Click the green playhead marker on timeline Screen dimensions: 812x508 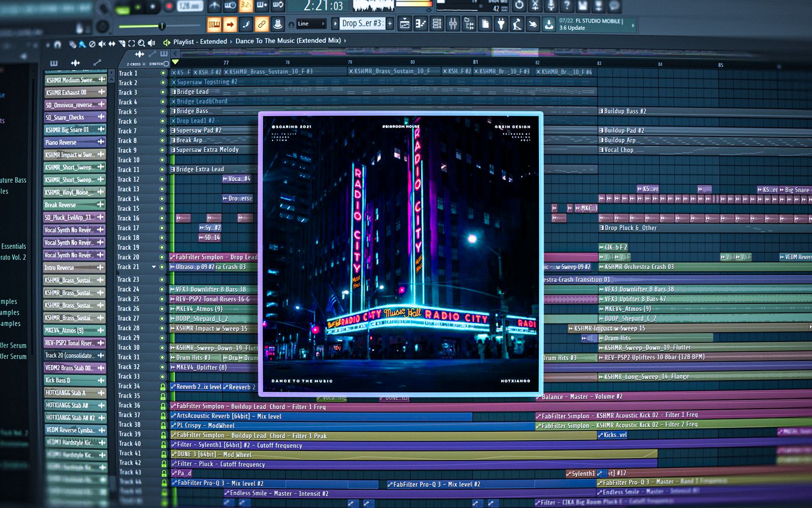pos(175,62)
